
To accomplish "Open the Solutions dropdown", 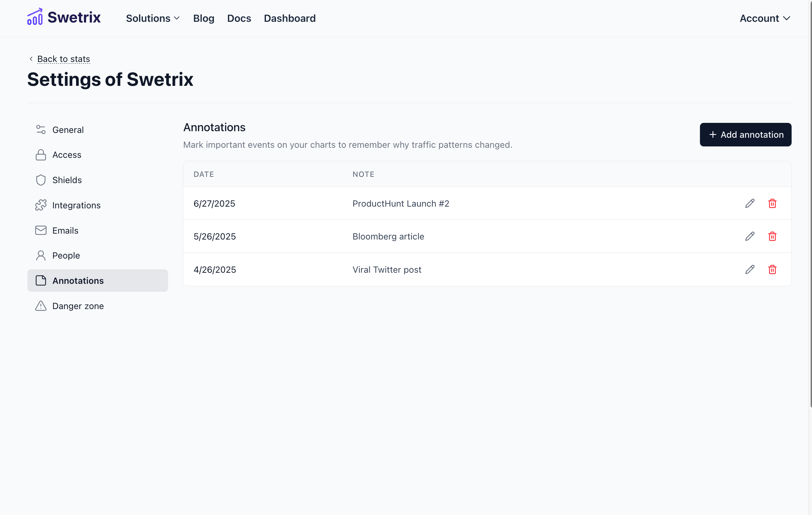I will pos(152,18).
